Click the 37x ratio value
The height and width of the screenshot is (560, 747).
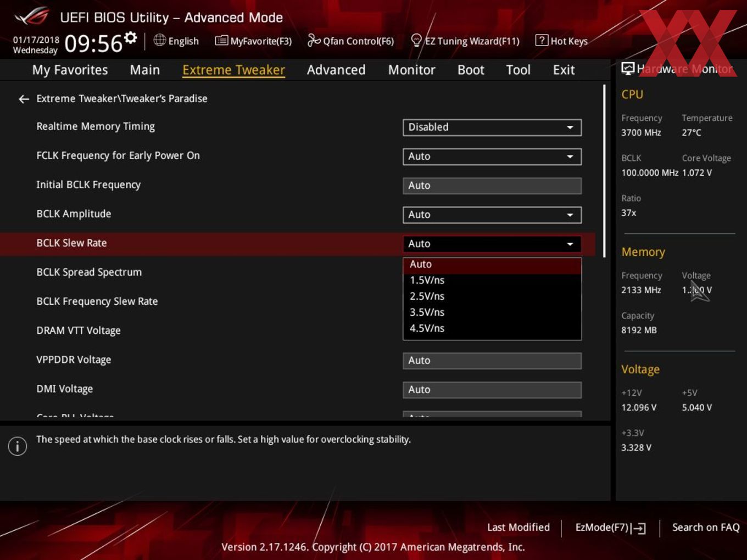[x=629, y=212]
